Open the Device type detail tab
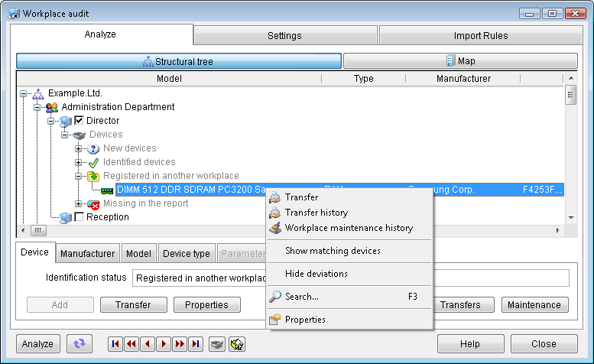 coord(187,253)
